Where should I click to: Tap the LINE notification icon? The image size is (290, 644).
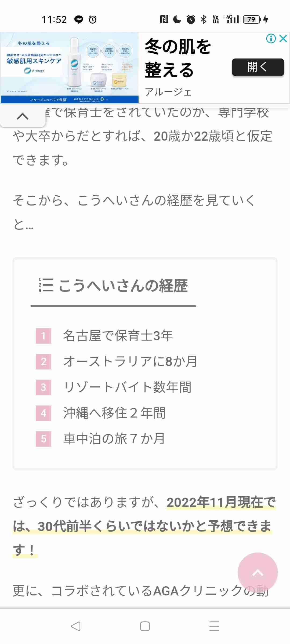click(79, 19)
